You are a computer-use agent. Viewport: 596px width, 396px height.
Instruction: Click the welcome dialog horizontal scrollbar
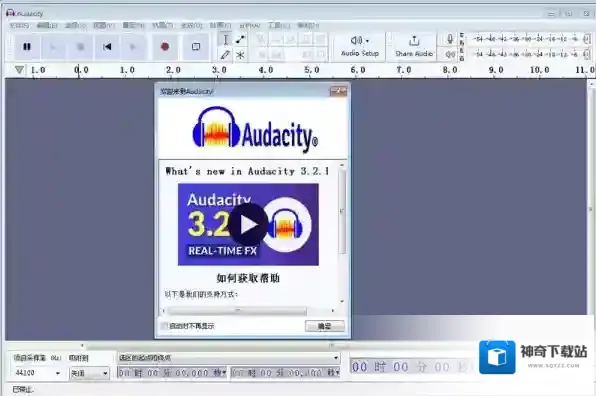click(x=238, y=311)
